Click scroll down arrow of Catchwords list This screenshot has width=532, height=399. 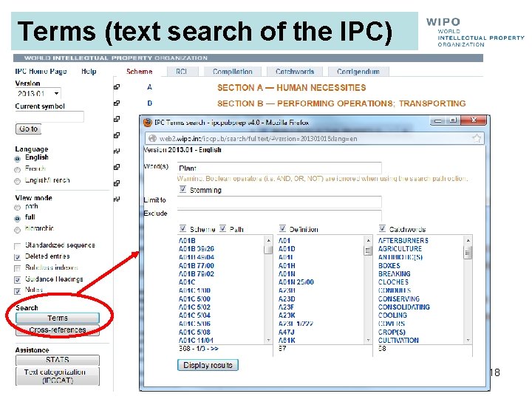pos(468,340)
